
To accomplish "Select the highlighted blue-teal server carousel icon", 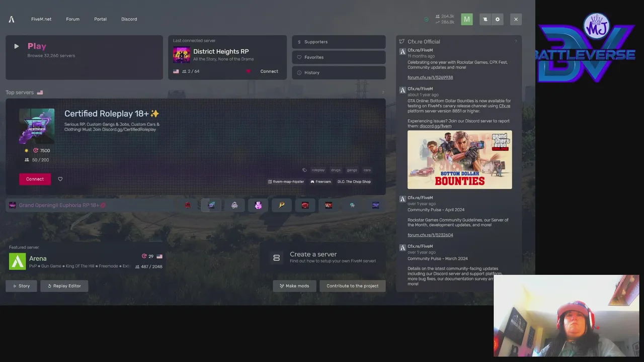I will click(x=211, y=205).
